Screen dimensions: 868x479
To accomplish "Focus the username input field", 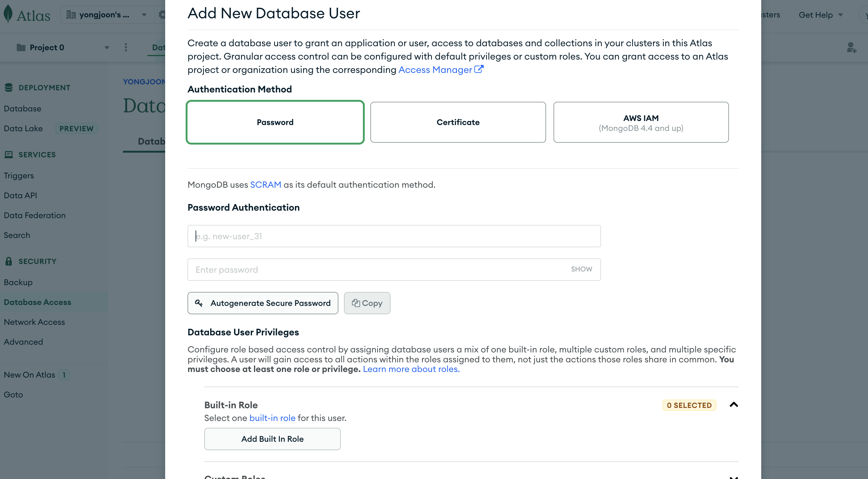I will [x=394, y=236].
